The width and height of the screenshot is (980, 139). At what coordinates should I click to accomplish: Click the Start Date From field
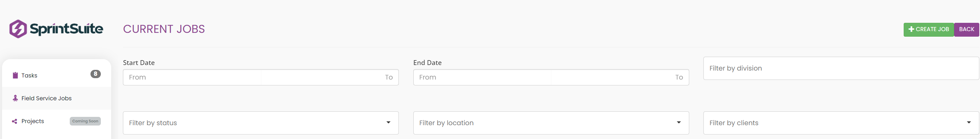tap(192, 77)
